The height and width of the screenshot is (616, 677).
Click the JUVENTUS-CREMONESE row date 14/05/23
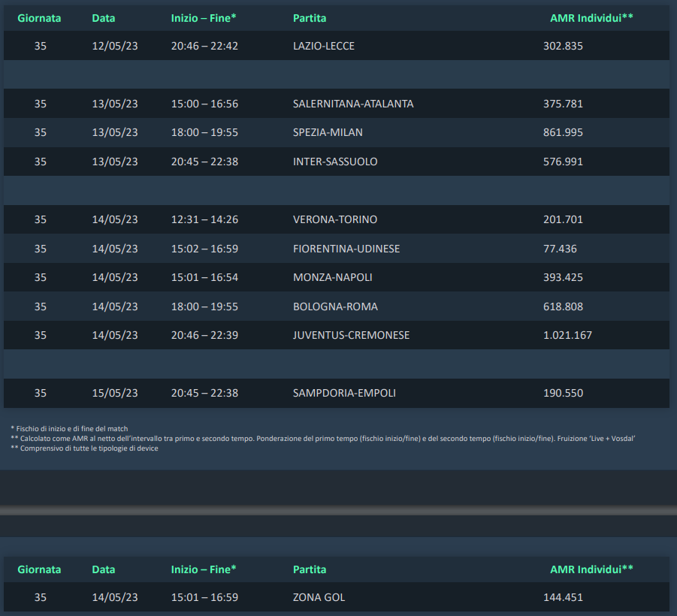point(115,335)
